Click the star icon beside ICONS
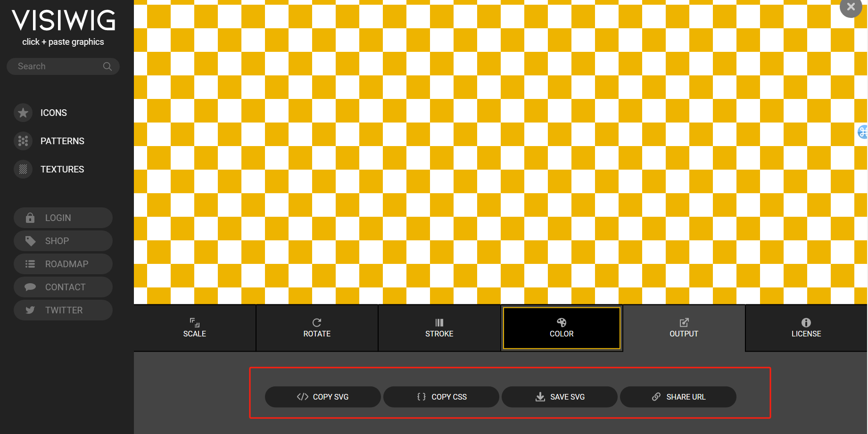868x434 pixels. coord(23,113)
